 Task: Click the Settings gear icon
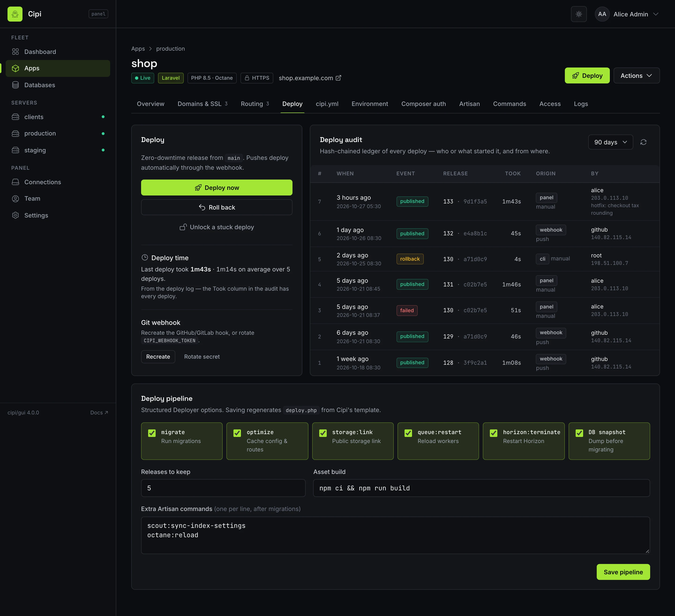[15, 215]
